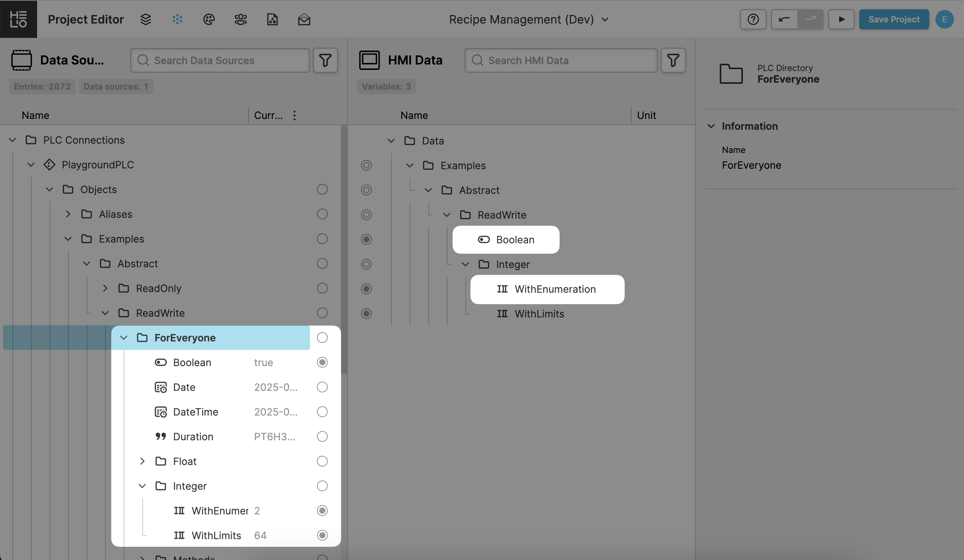
Task: Filter the Data Sources list
Action: pyautogui.click(x=325, y=60)
